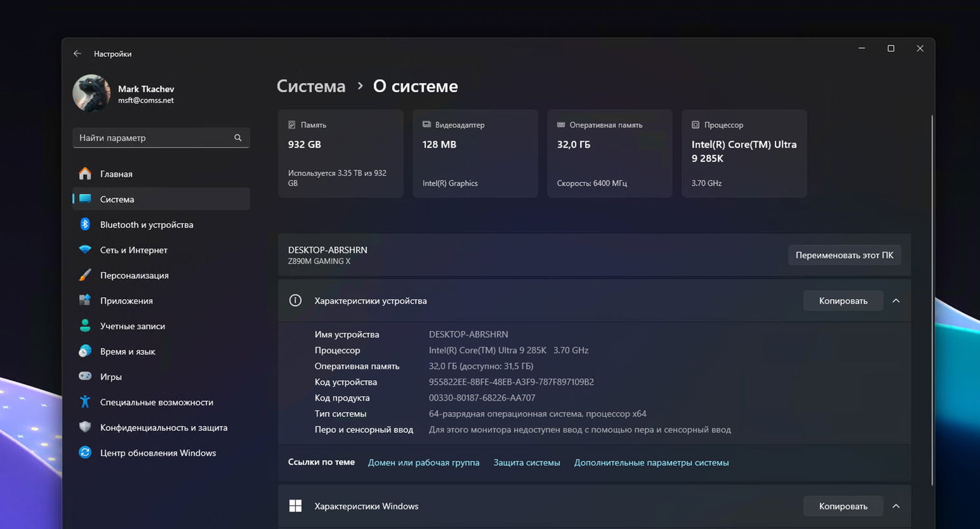The width and height of the screenshot is (980, 529).
Task: Click the Процессор card icon
Action: coord(696,125)
